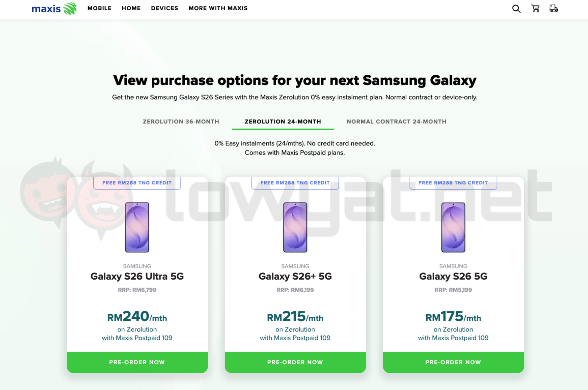Click the Galaxy S26+ phone image
The width and height of the screenshot is (588, 390).
coord(295,227)
